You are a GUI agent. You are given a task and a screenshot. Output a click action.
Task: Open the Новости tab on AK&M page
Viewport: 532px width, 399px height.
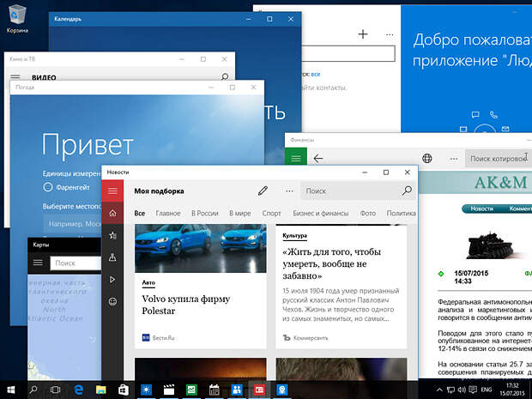click(481, 209)
